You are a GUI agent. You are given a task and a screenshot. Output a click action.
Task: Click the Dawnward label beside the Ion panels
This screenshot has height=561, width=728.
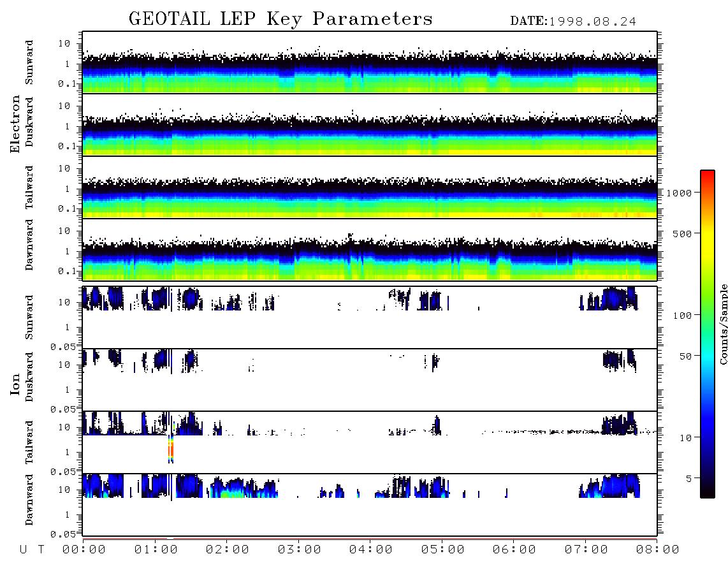[29, 500]
